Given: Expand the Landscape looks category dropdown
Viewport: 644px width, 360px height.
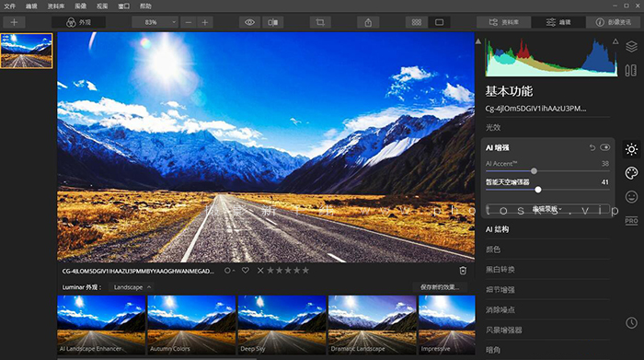Looking at the screenshot, I should (x=132, y=287).
